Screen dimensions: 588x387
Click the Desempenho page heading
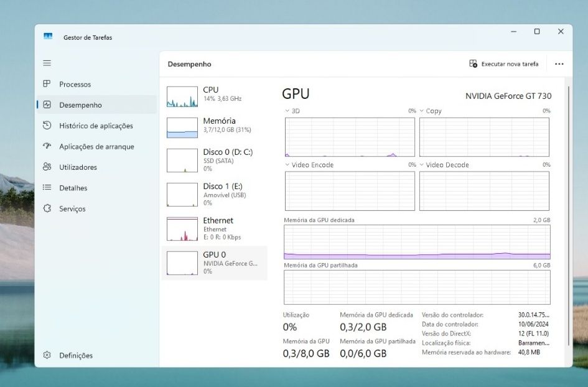coord(189,64)
